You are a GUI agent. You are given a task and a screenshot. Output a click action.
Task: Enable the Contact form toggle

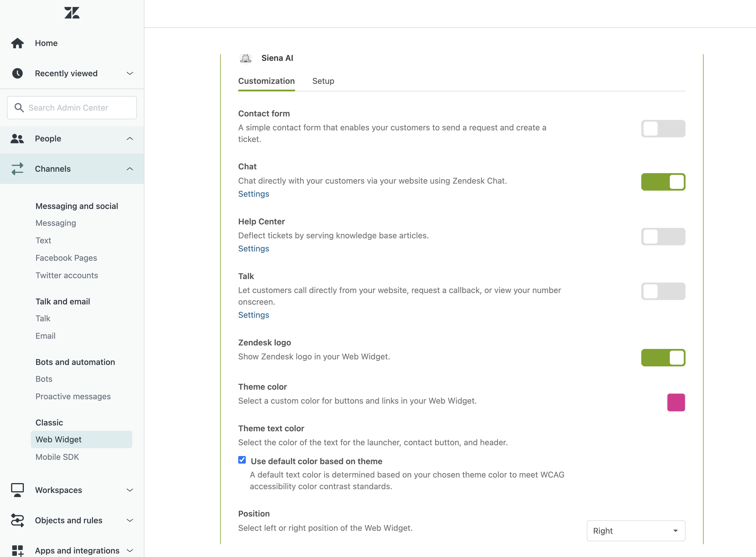coord(663,128)
